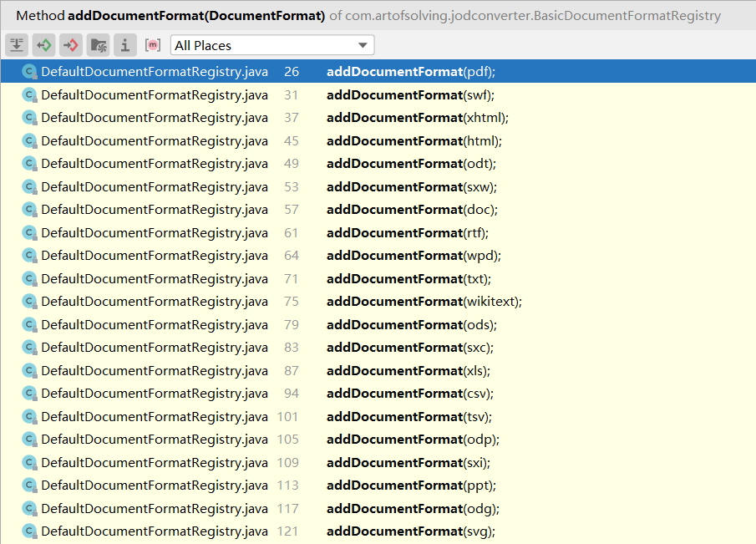This screenshot has height=544, width=756.
Task: Select the addDocumentFormat(html) usage at line 45
Action: coord(414,140)
